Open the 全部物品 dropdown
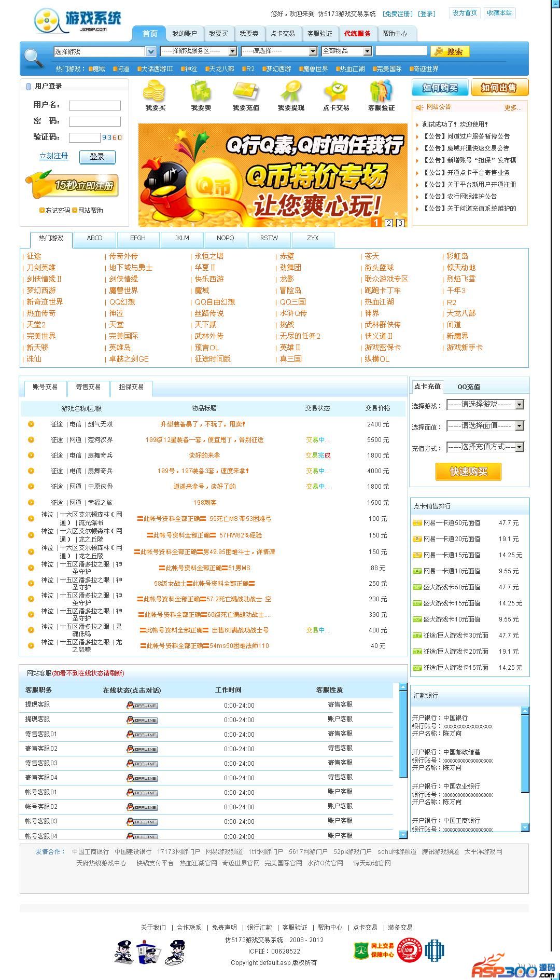This screenshot has height=980, width=560. (346, 51)
